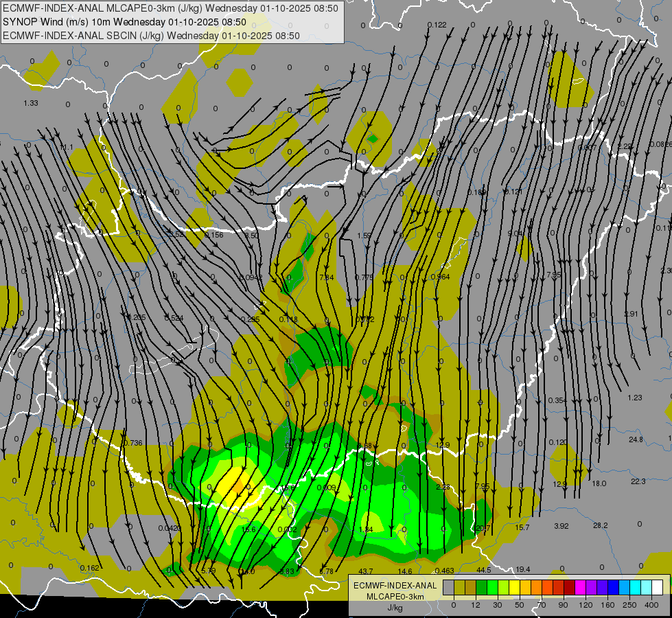Click legend tick value 400
Viewport: 672px width, 618px height.
tap(651, 605)
